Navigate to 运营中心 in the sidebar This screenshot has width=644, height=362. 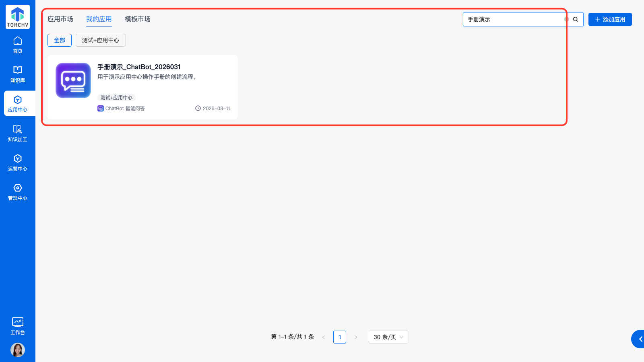point(18,163)
